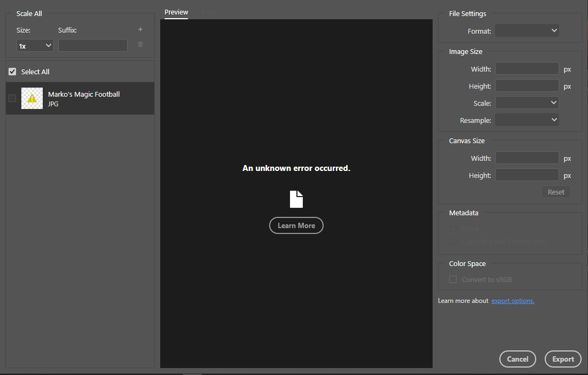Open the 1x Size dropdown in Scale All
Image resolution: width=588 pixels, height=375 pixels.
(35, 45)
